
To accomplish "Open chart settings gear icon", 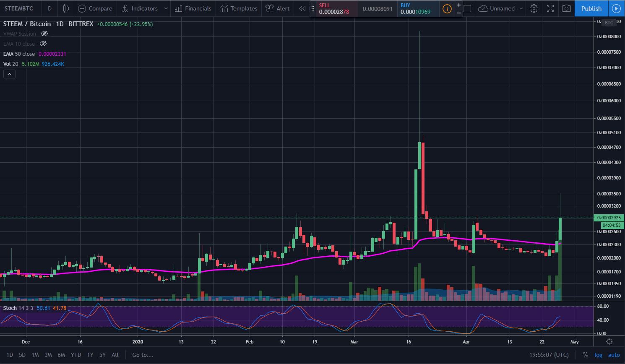I will [x=534, y=8].
